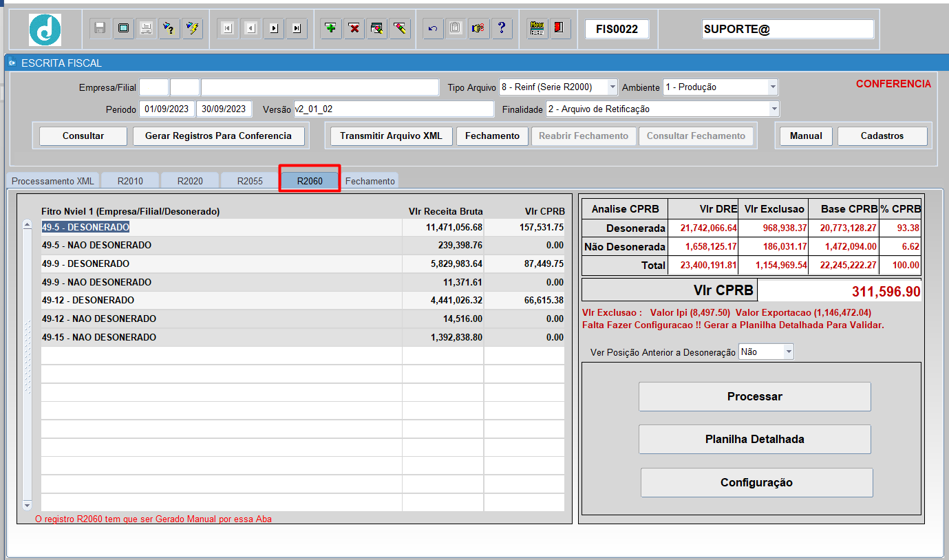The height and width of the screenshot is (560, 949).
Task: Open the Cadastros button
Action: (882, 136)
